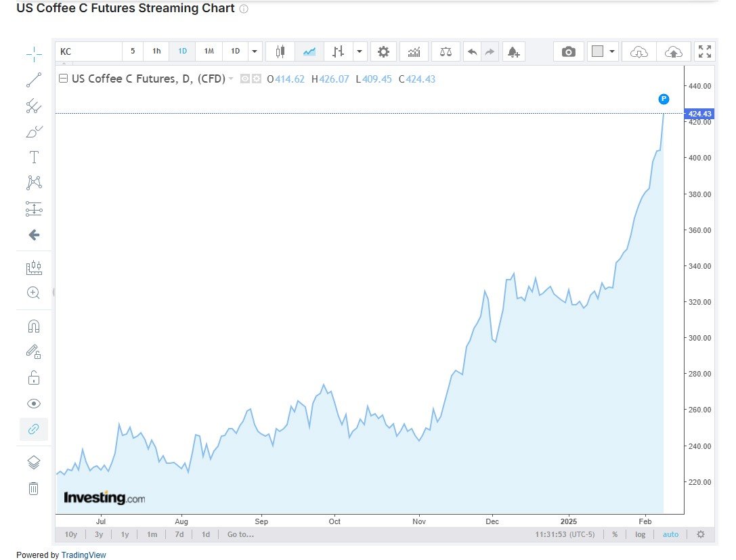Toggle percentage scale button

pyautogui.click(x=615, y=534)
